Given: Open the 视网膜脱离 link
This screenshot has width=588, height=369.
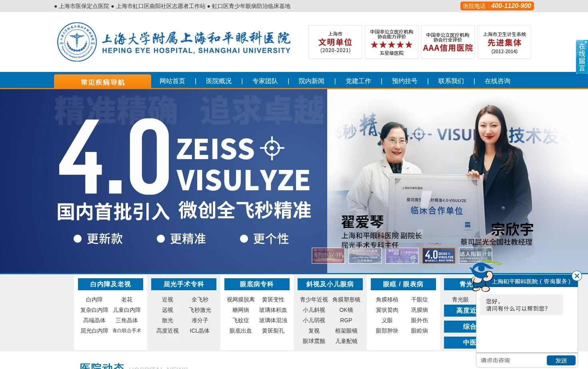Looking at the screenshot, I should point(241,299).
